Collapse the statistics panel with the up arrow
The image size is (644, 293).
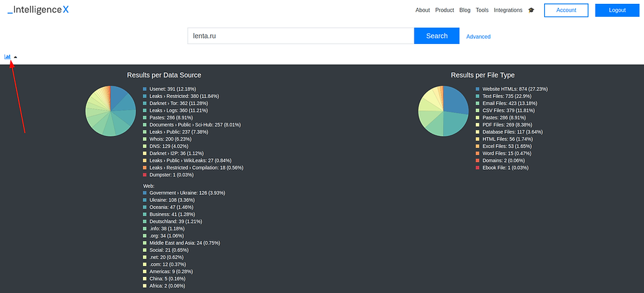(x=15, y=57)
